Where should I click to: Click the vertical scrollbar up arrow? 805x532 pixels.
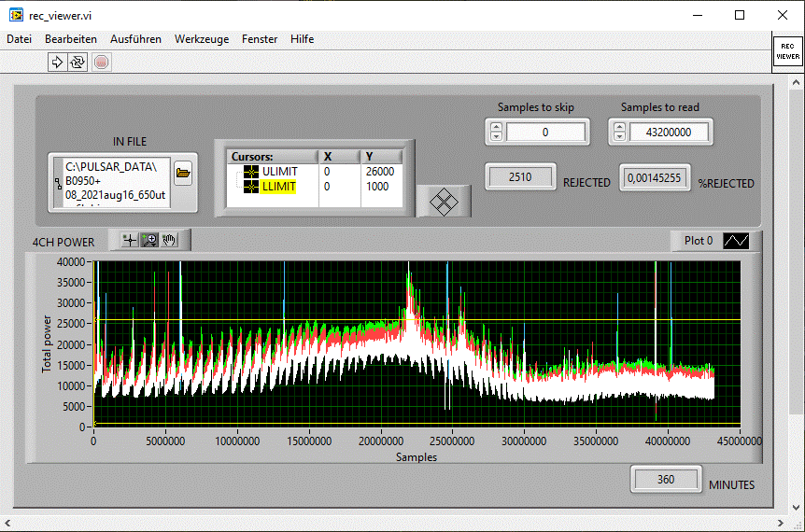796,82
